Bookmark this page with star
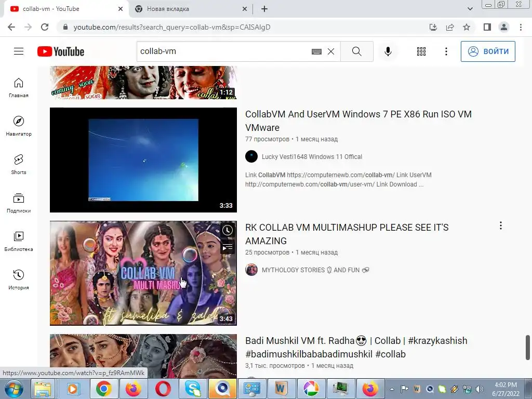This screenshot has height=399, width=532. pos(467,27)
